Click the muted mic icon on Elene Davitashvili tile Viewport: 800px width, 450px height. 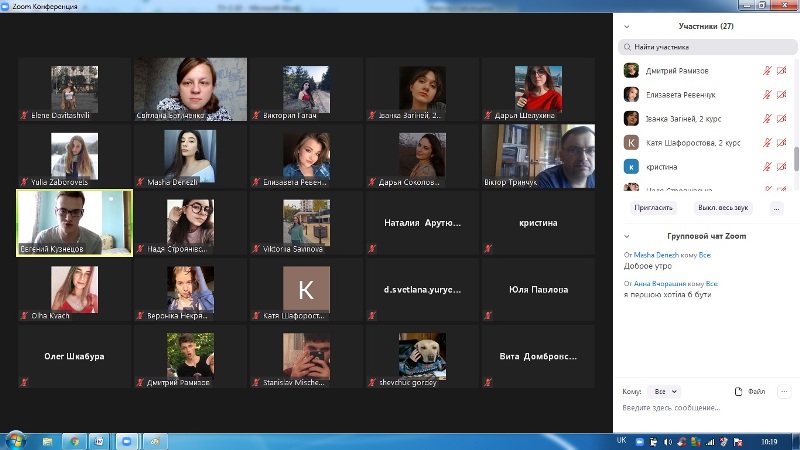24,115
